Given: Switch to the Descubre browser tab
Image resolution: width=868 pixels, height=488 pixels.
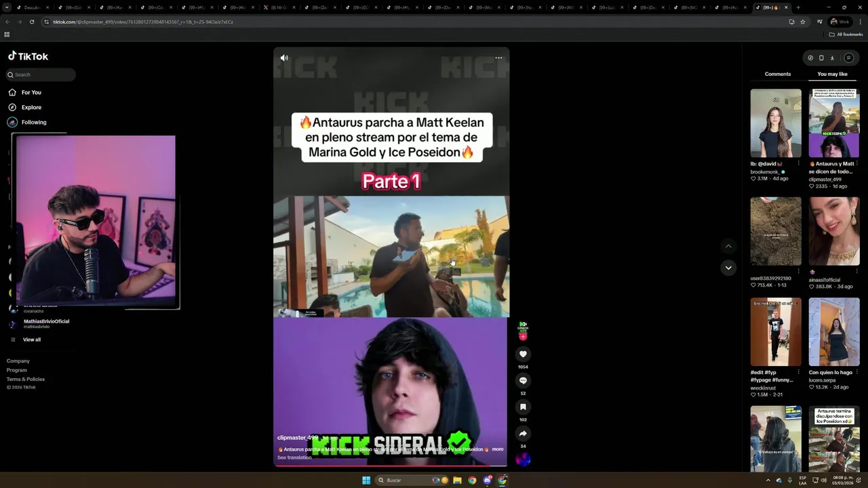Looking at the screenshot, I should click(31, 7).
